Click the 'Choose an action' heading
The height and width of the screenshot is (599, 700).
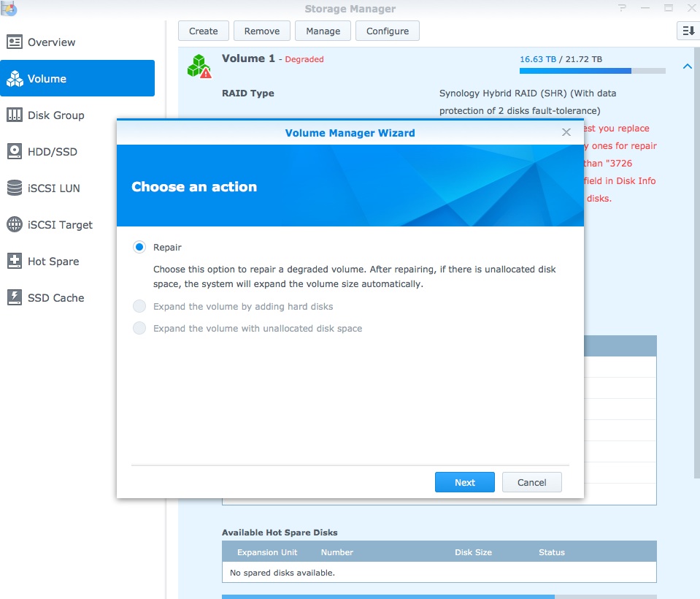point(194,186)
